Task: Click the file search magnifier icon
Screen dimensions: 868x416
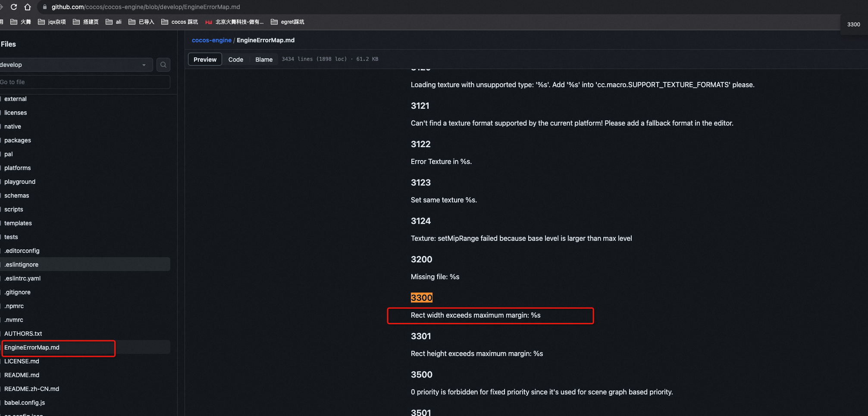Action: [x=163, y=65]
